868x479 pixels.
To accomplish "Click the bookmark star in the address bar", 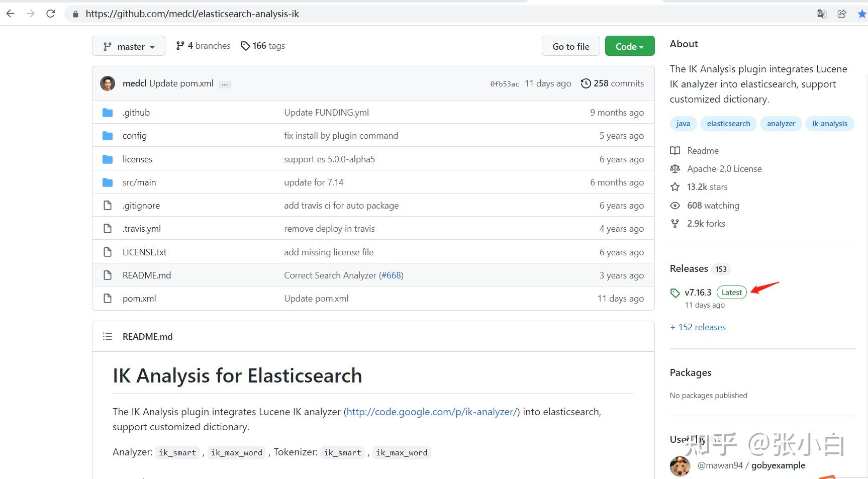I will click(861, 14).
